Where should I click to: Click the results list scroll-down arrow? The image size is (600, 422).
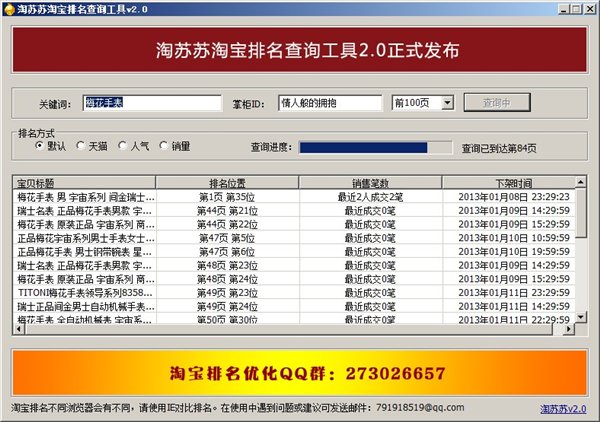(580, 317)
